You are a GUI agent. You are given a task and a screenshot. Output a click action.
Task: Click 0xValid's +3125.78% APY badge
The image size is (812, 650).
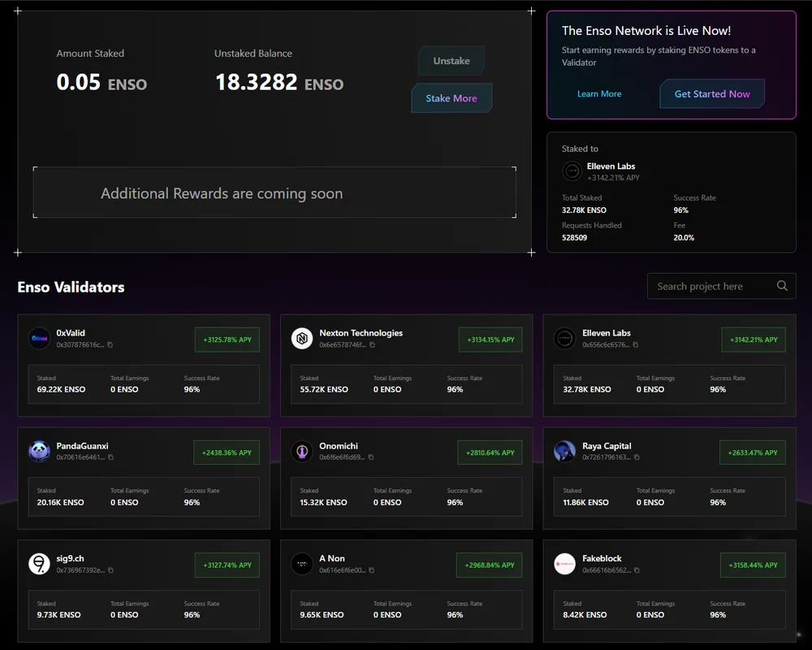pyautogui.click(x=227, y=340)
